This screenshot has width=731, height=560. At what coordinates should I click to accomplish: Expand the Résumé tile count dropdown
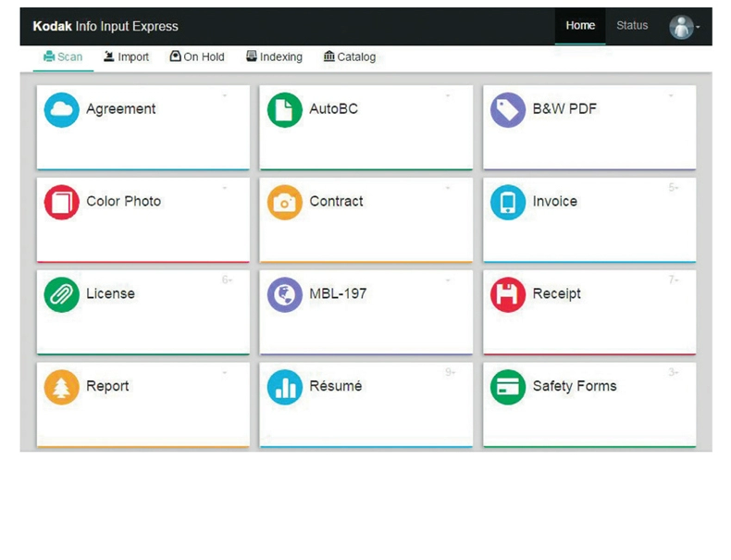[450, 372]
